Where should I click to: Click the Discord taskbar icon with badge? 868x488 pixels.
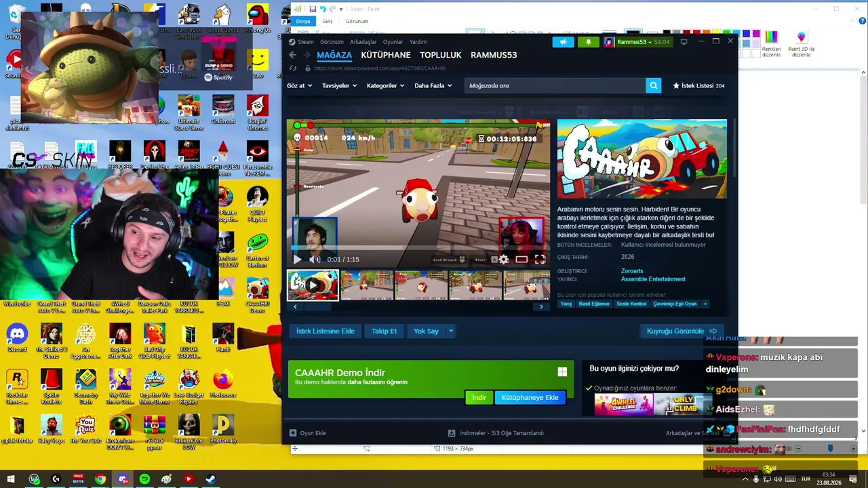point(123,479)
